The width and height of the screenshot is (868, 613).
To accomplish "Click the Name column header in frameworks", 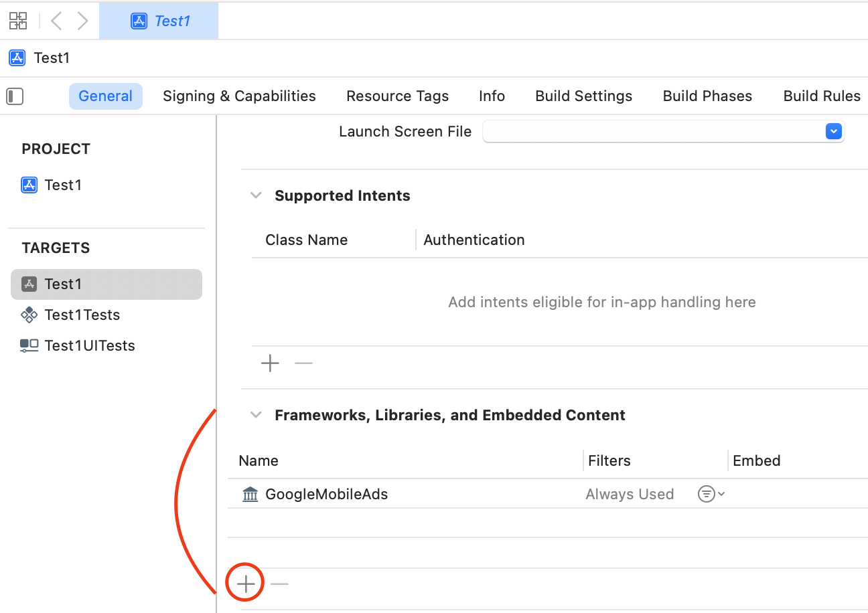I will click(259, 461).
